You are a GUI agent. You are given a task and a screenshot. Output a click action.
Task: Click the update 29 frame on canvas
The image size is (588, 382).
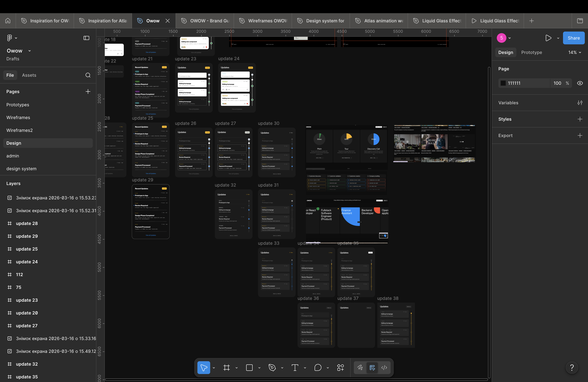(x=151, y=212)
